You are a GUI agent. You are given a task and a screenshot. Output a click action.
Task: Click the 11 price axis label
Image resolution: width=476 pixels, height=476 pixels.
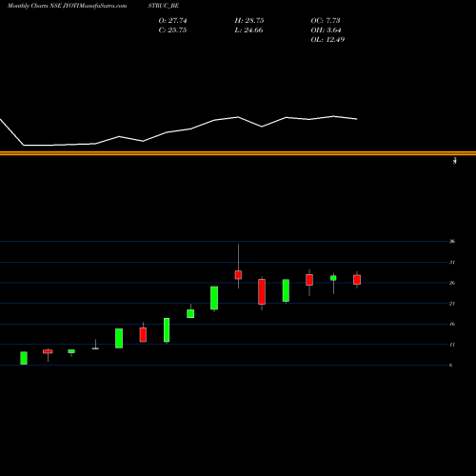pos(452,345)
